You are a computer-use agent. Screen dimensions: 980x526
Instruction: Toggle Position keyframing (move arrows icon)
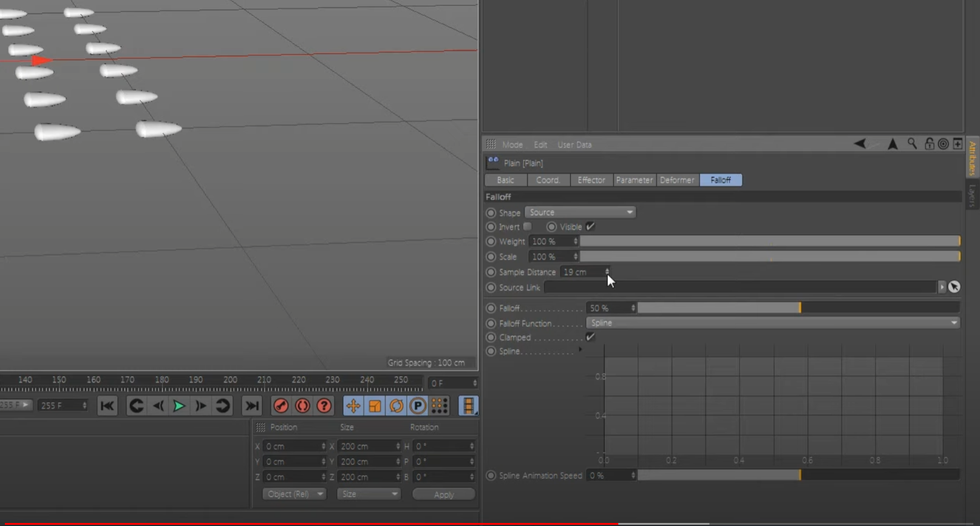(x=353, y=406)
